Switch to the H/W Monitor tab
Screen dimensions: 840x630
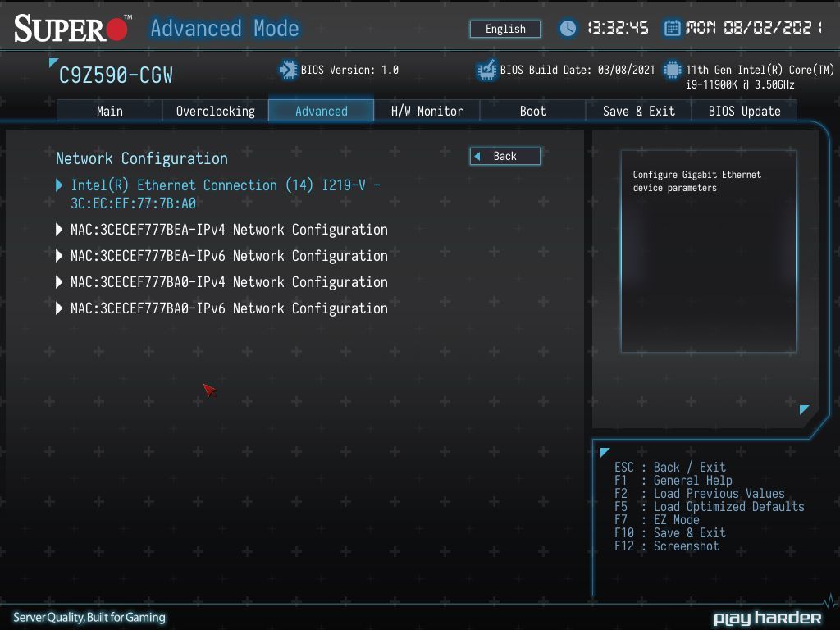coord(427,112)
